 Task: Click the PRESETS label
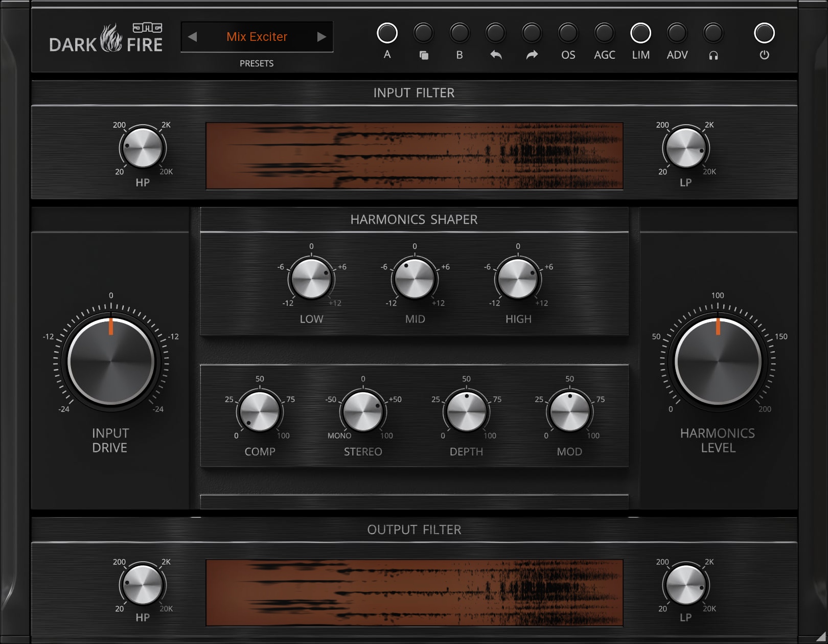click(257, 63)
